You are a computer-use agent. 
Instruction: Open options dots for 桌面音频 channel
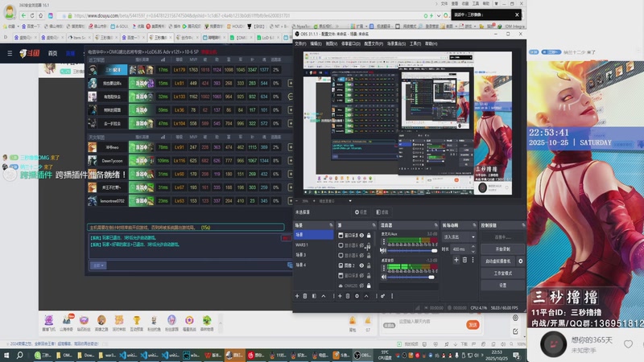click(384, 268)
